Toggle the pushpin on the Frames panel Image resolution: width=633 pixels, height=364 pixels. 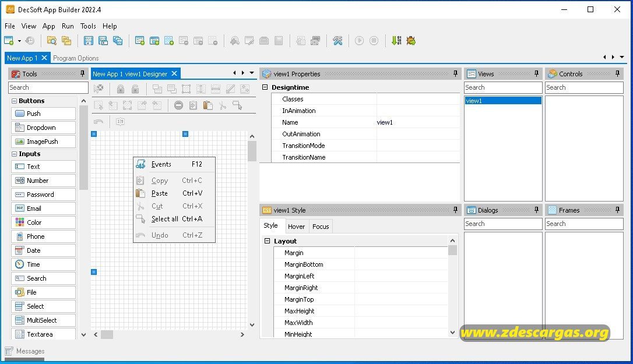[x=618, y=210]
